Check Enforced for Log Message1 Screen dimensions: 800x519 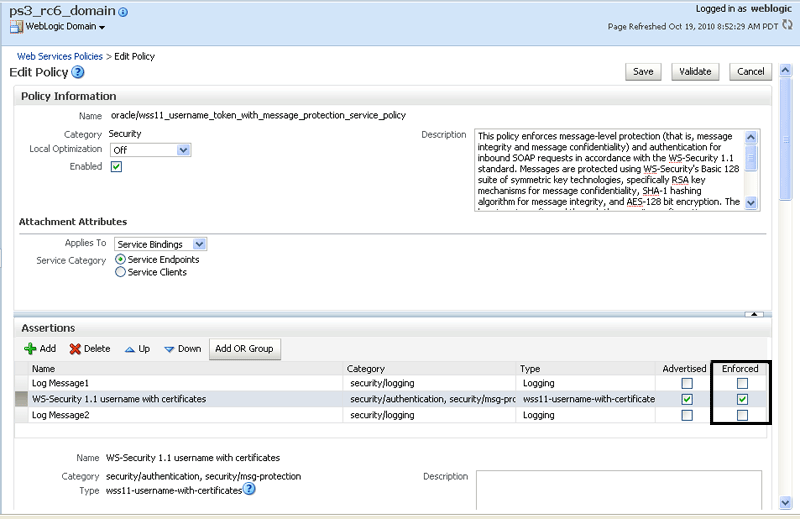click(742, 383)
